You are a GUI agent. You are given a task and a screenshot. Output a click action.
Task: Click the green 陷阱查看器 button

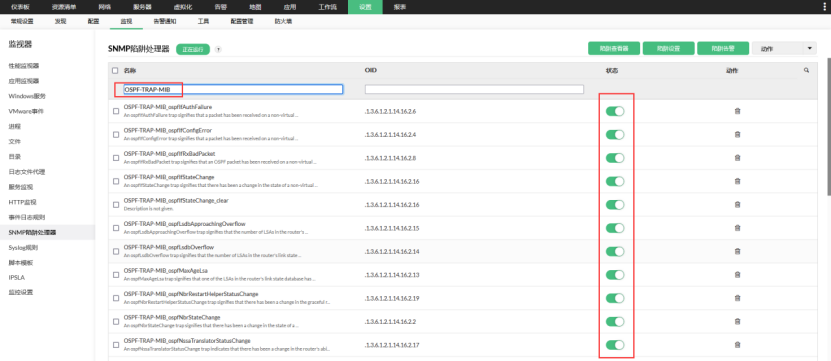pyautogui.click(x=614, y=48)
